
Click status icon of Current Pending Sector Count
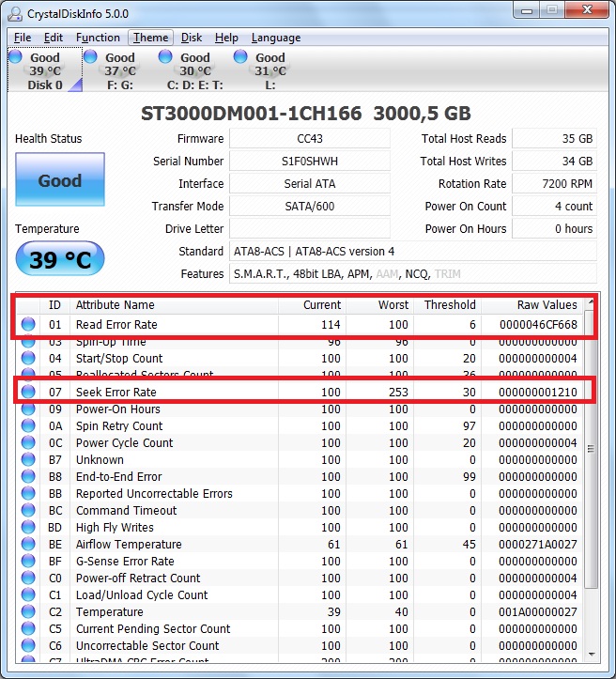tap(28, 628)
